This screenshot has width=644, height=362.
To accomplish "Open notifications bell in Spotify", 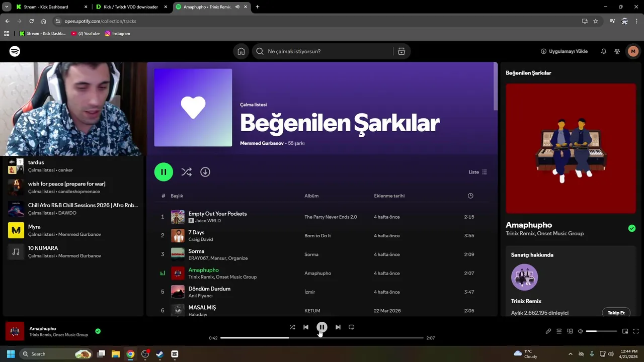I will point(604,51).
